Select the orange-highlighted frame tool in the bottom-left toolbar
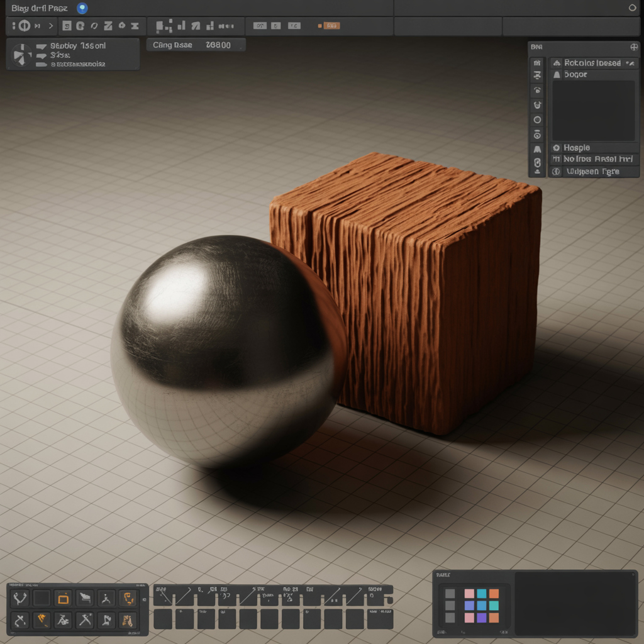This screenshot has width=644, height=644. 64,598
